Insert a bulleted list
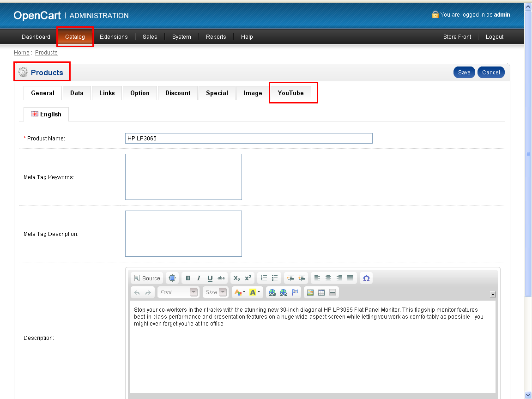 (275, 278)
